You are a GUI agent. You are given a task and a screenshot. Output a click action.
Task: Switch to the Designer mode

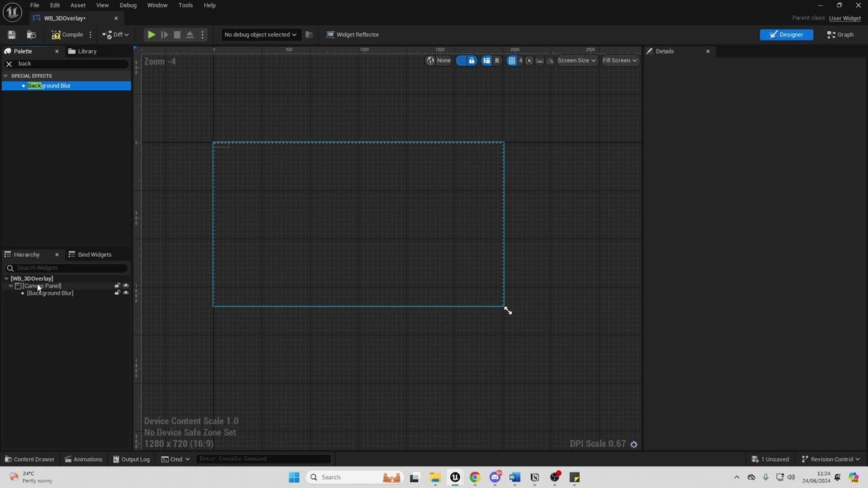pyautogui.click(x=787, y=35)
